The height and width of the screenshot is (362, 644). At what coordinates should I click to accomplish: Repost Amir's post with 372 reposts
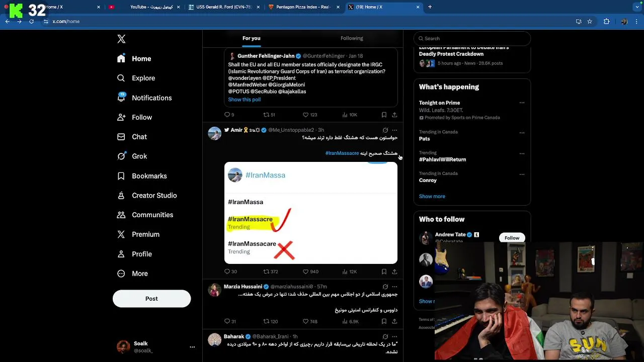tap(271, 271)
